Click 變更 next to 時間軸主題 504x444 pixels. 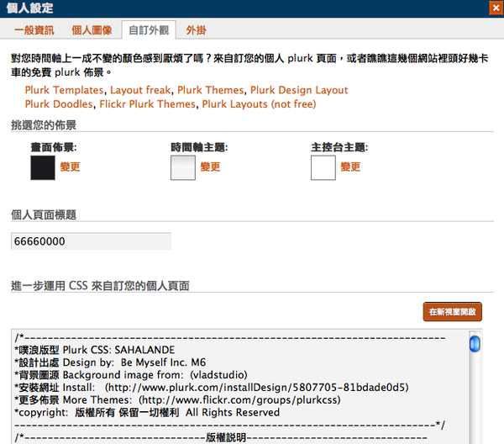210,166
